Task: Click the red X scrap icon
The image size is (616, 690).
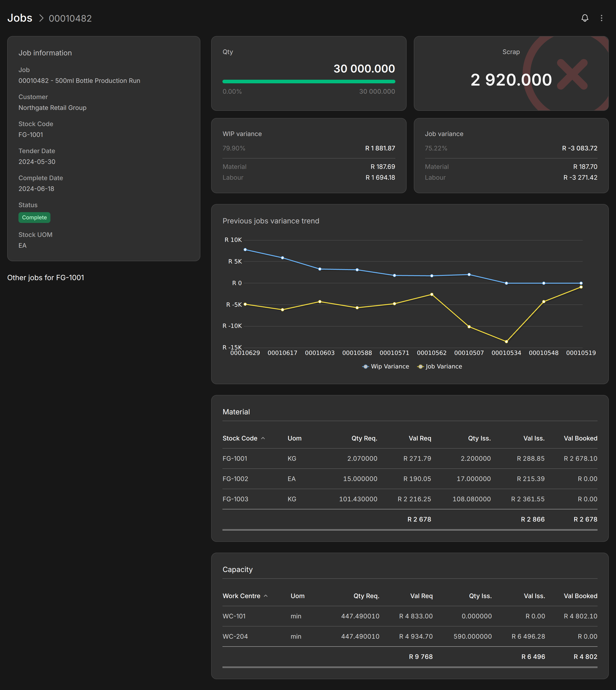Action: point(572,74)
